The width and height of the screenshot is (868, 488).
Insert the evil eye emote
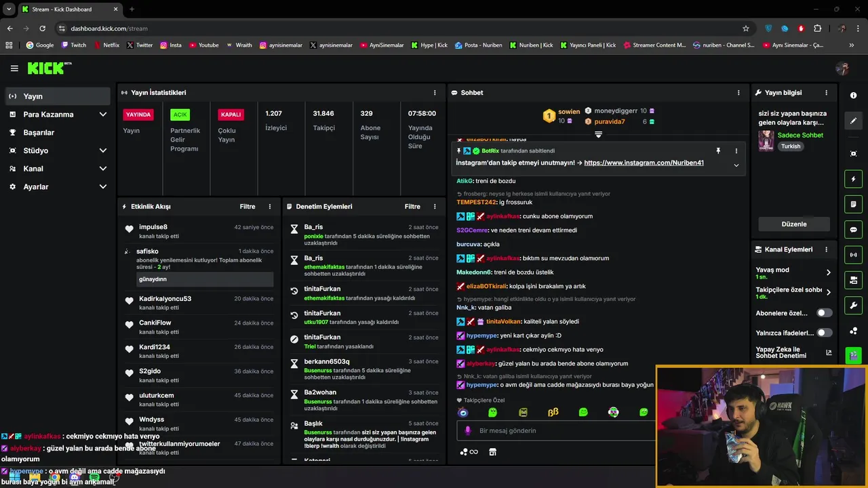463,412
